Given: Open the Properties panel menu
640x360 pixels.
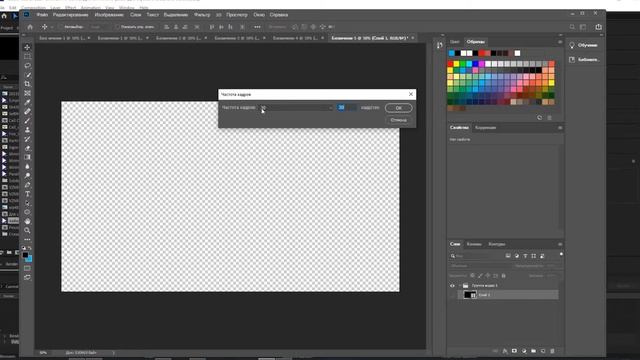Looking at the screenshot, I should 560,128.
